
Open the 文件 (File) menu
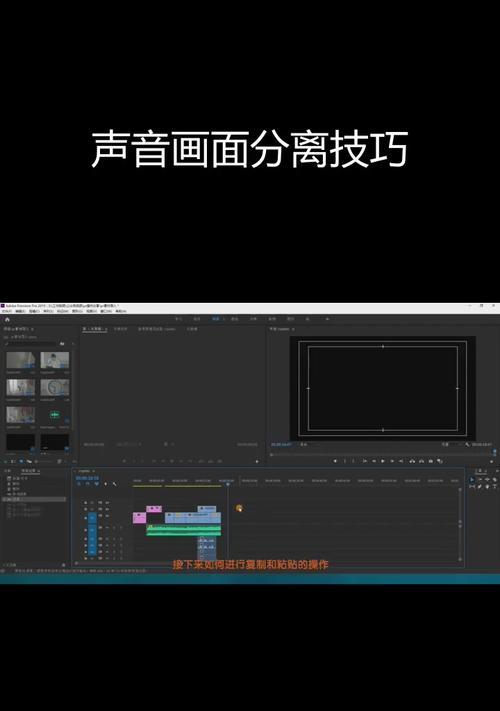point(6,312)
